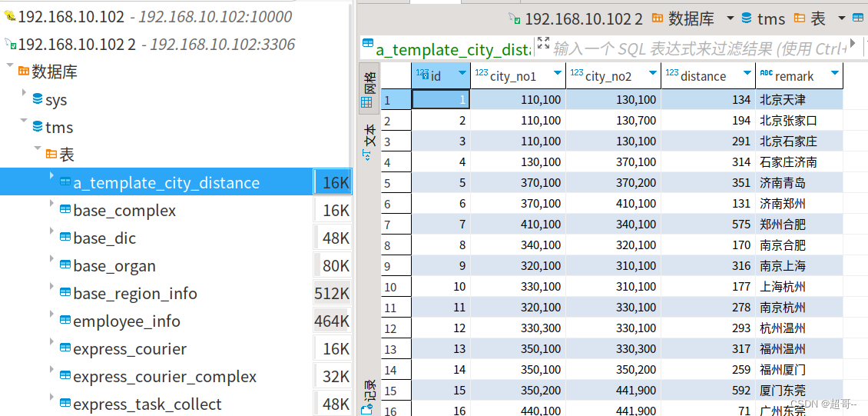Click the remark cell 南京上海
This screenshot has height=416, width=868.
coord(800,266)
